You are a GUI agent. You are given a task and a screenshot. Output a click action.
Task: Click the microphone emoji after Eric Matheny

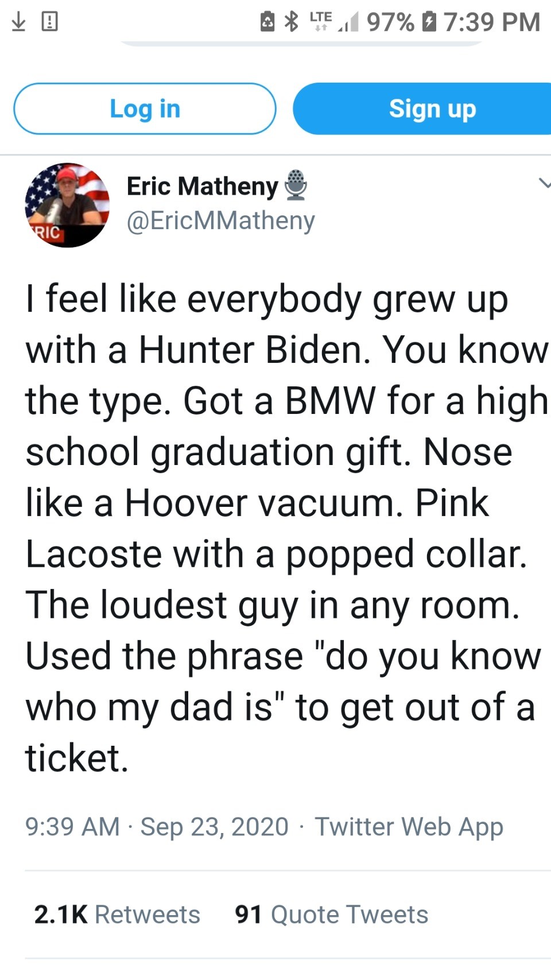296,185
